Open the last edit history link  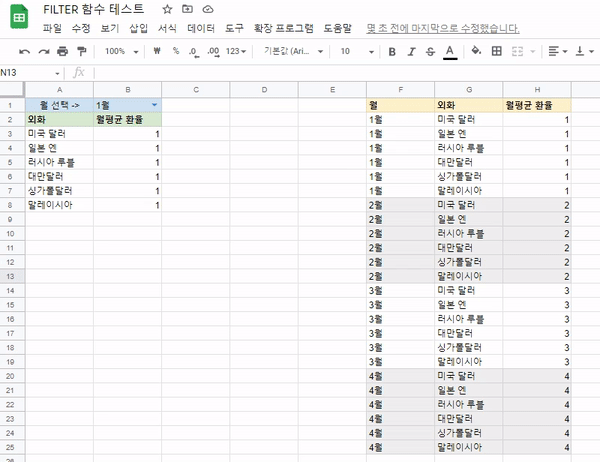tap(443, 28)
